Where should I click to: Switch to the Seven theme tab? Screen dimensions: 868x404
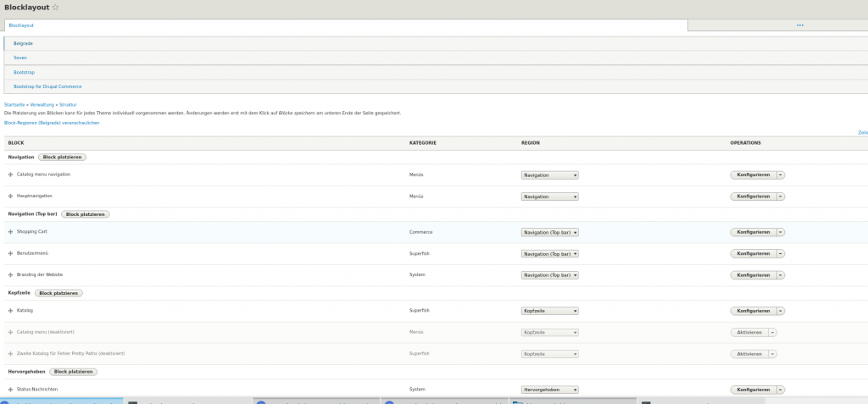pos(20,58)
